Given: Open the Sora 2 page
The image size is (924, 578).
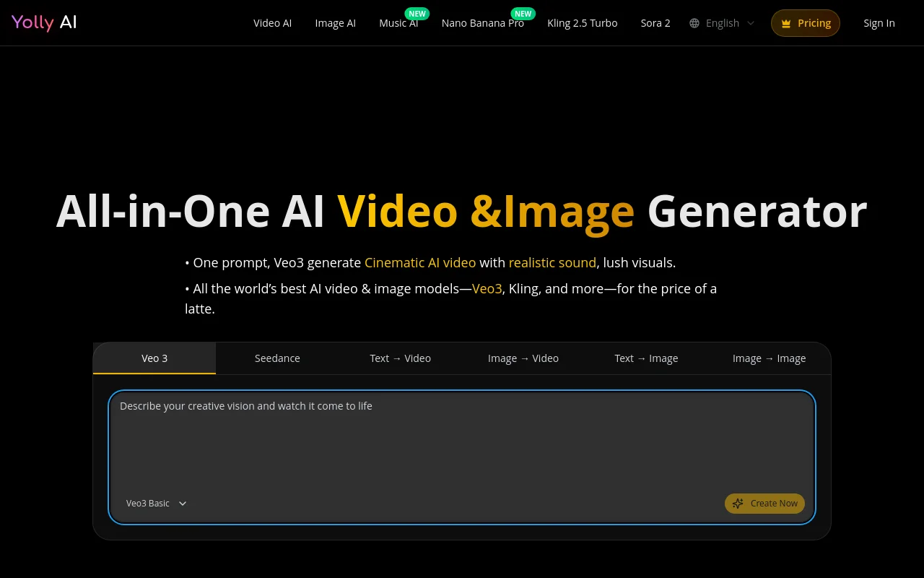Looking at the screenshot, I should tap(655, 23).
